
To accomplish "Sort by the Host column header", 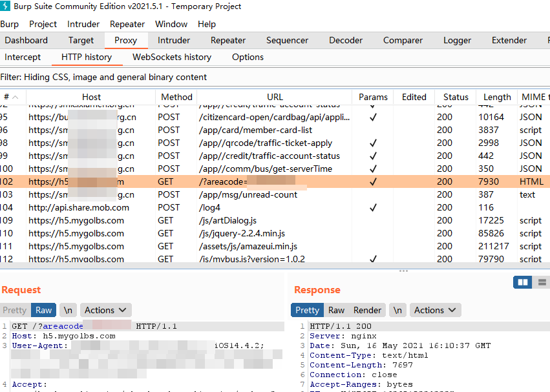I will point(91,97).
